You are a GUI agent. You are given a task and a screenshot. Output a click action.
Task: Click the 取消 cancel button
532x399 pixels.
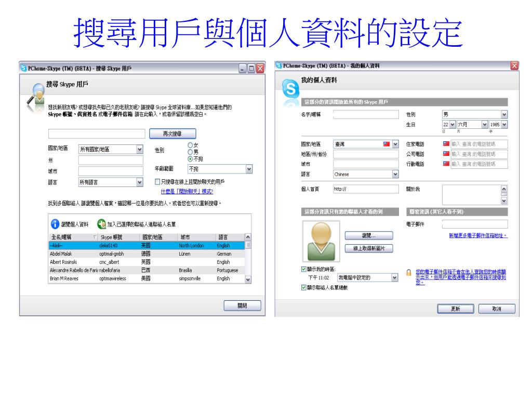[497, 309]
